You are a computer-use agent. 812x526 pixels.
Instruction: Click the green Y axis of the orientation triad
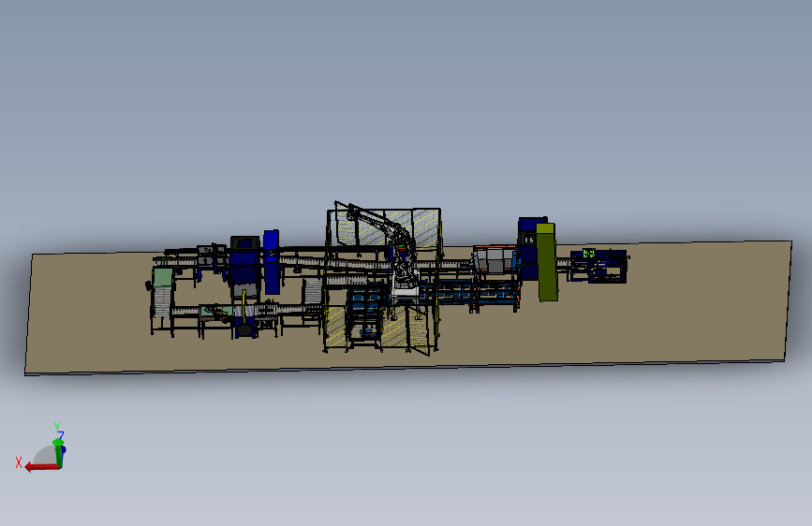point(58,453)
